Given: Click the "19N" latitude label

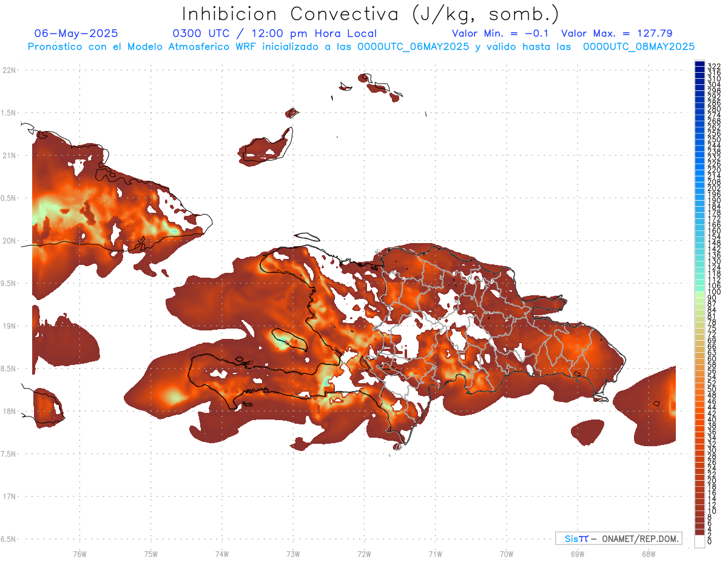Looking at the screenshot, I should 9,326.
